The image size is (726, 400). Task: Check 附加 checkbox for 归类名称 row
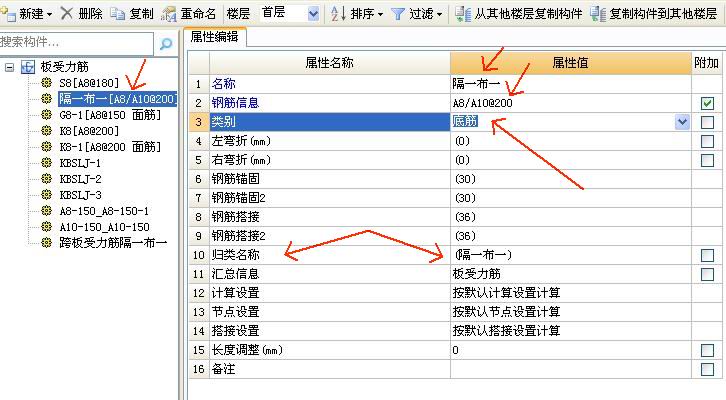[707, 255]
